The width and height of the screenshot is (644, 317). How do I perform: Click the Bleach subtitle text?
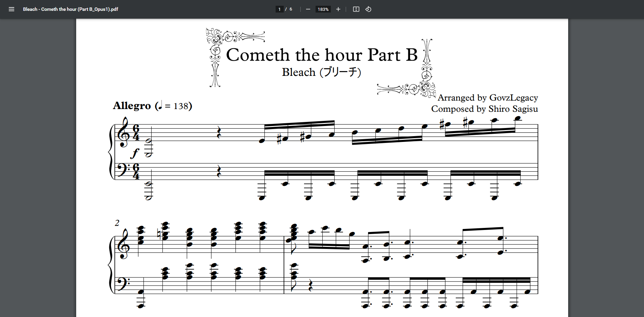pos(321,72)
